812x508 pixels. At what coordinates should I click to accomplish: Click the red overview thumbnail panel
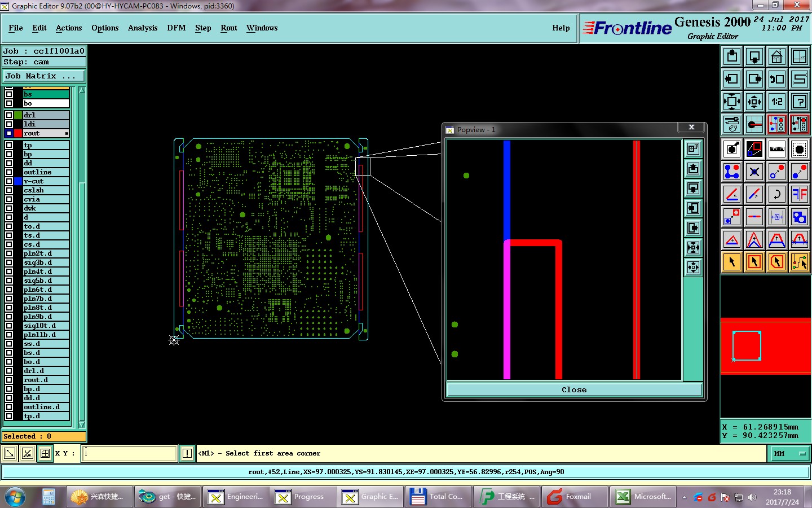766,346
